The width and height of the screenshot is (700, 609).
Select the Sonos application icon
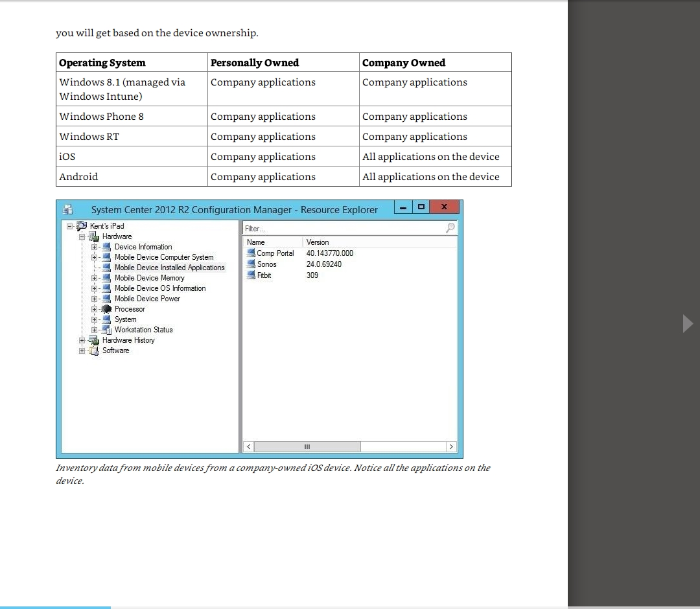coord(251,264)
